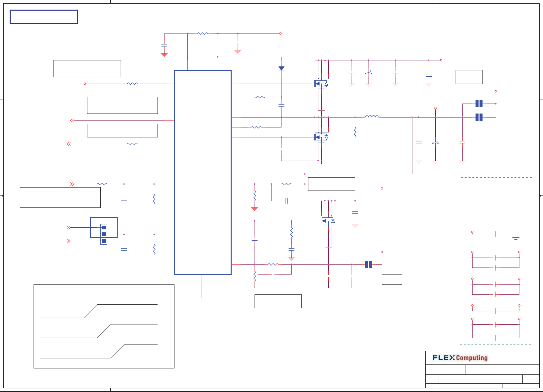Click the empty blue title box in the top-left corner
543x392 pixels.
[x=44, y=17]
